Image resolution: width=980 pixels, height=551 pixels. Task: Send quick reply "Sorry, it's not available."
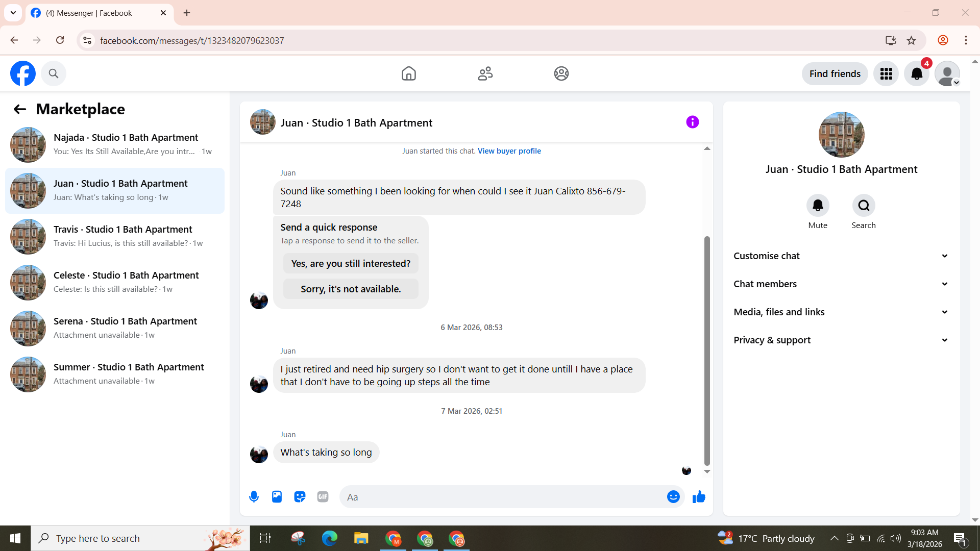click(351, 289)
